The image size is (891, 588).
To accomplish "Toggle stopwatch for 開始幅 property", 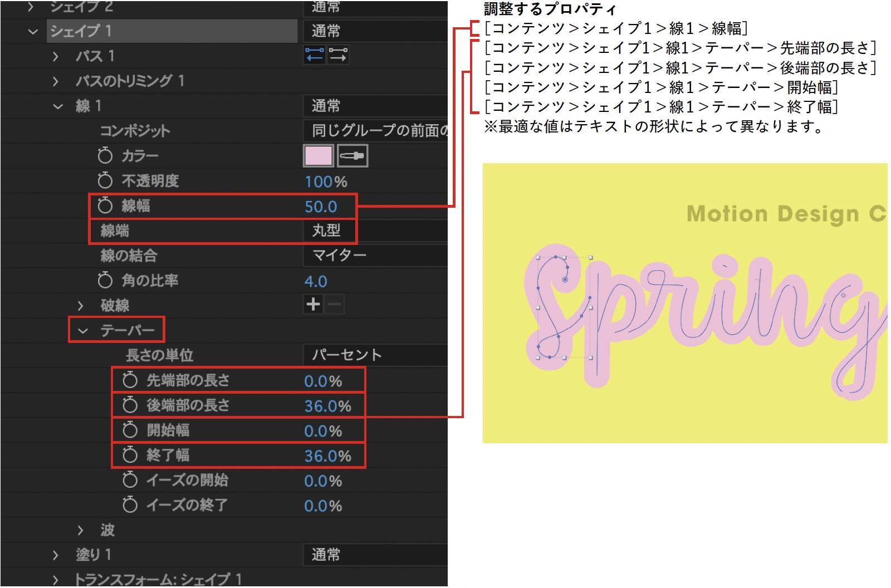I will click(x=130, y=430).
